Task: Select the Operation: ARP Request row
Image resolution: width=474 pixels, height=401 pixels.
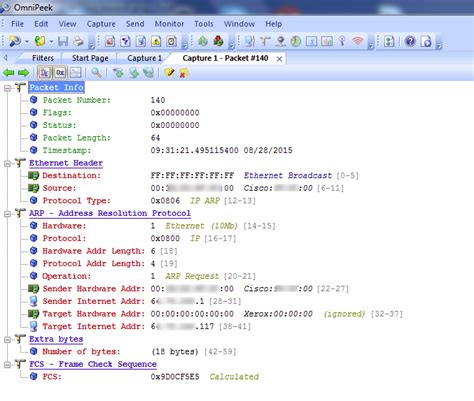Action: (x=143, y=276)
